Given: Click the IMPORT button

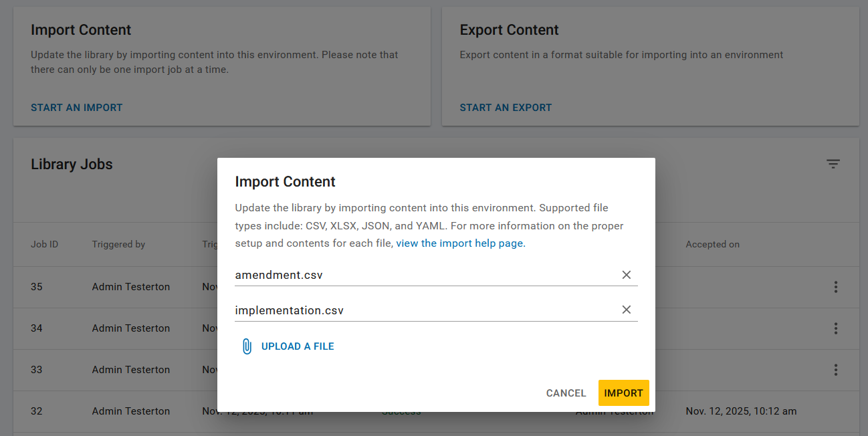Looking at the screenshot, I should pos(623,393).
